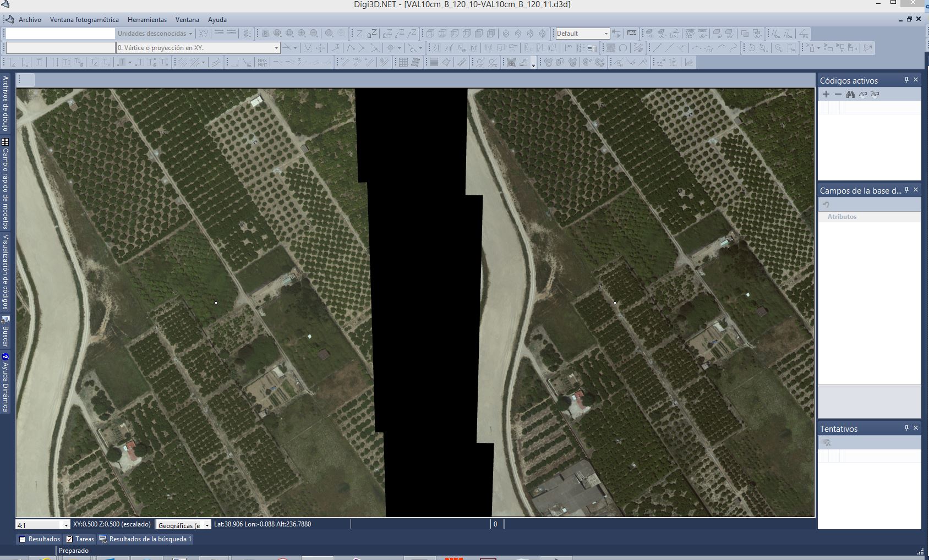Open the 4:1 zoom scale dropdown

tap(66, 525)
